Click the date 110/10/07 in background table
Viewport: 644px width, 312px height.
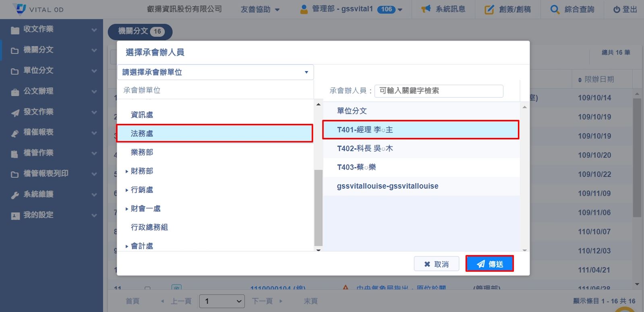[x=594, y=232]
